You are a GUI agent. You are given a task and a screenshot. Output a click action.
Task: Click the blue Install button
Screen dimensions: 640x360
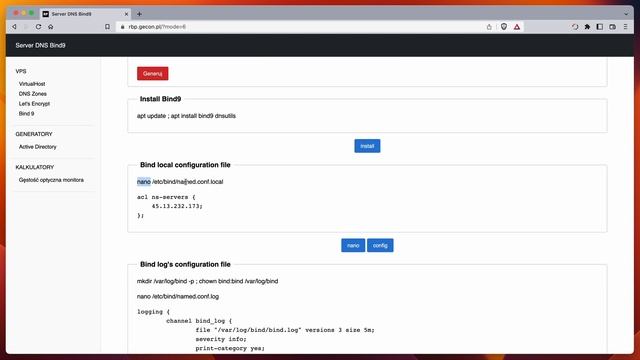click(x=367, y=146)
